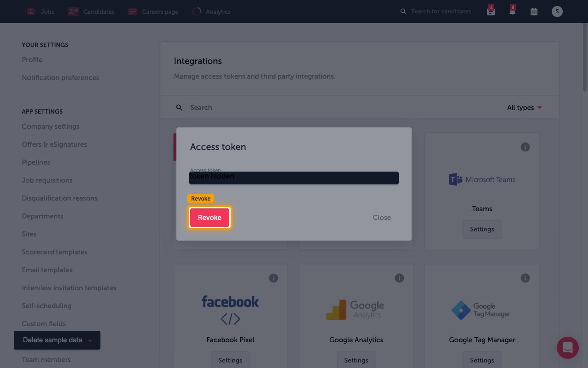The height and width of the screenshot is (368, 588).
Task: Open Scorecard templates
Action: 55,252
